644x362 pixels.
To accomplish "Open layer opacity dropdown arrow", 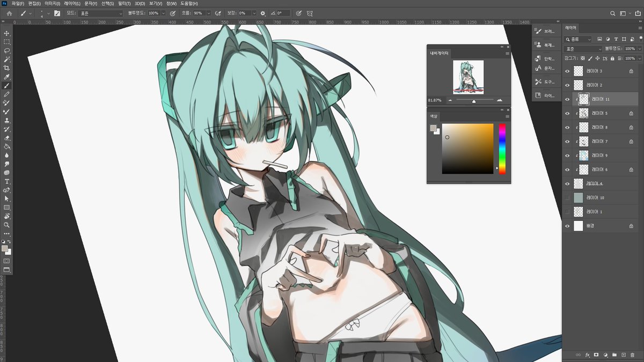I will [639, 49].
